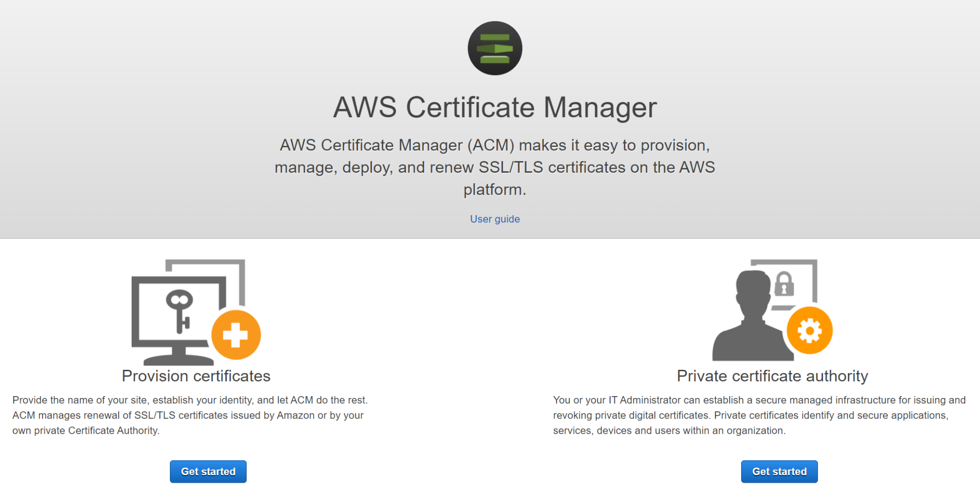Select the "Provision certificates" heading
Image resolution: width=980 pixels, height=498 pixels.
[196, 376]
